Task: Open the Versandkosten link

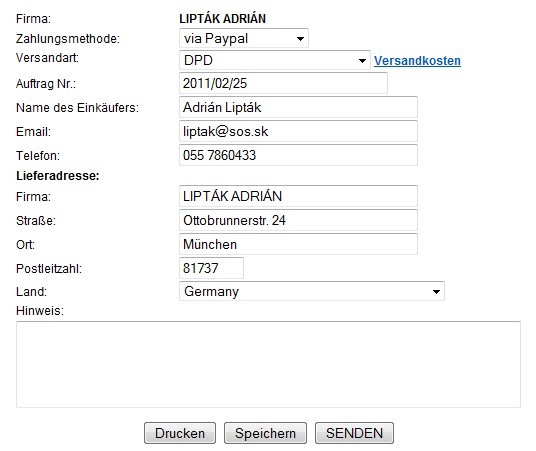Action: pos(417,61)
